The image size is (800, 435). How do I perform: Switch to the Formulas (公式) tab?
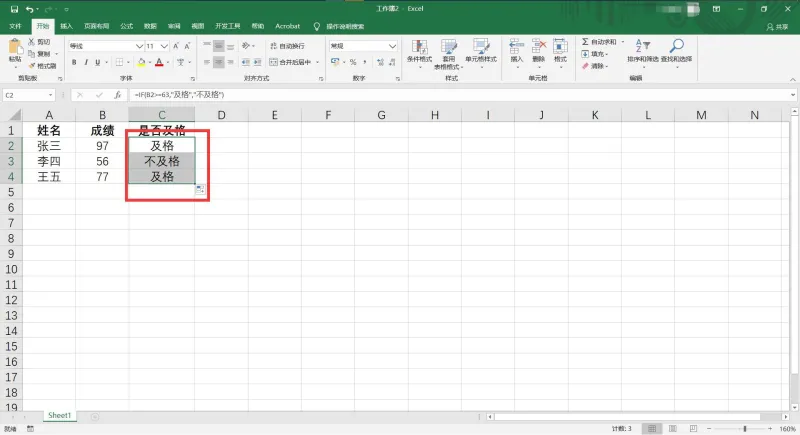tap(126, 26)
